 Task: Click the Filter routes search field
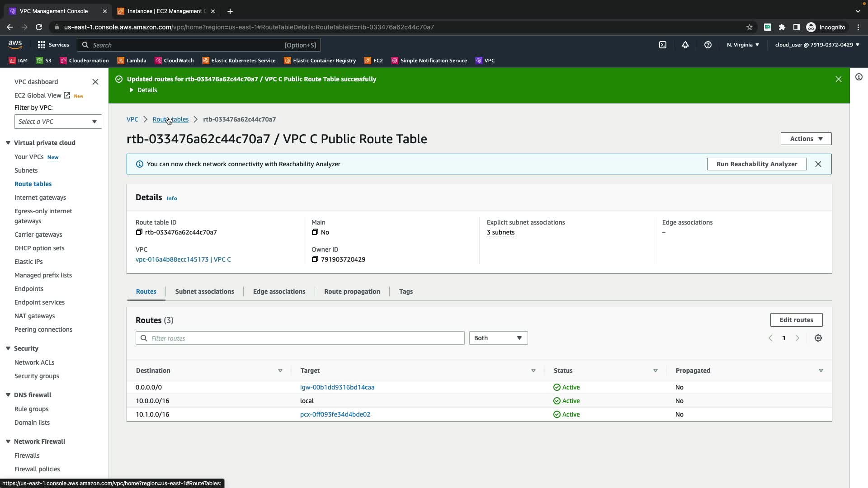point(300,338)
